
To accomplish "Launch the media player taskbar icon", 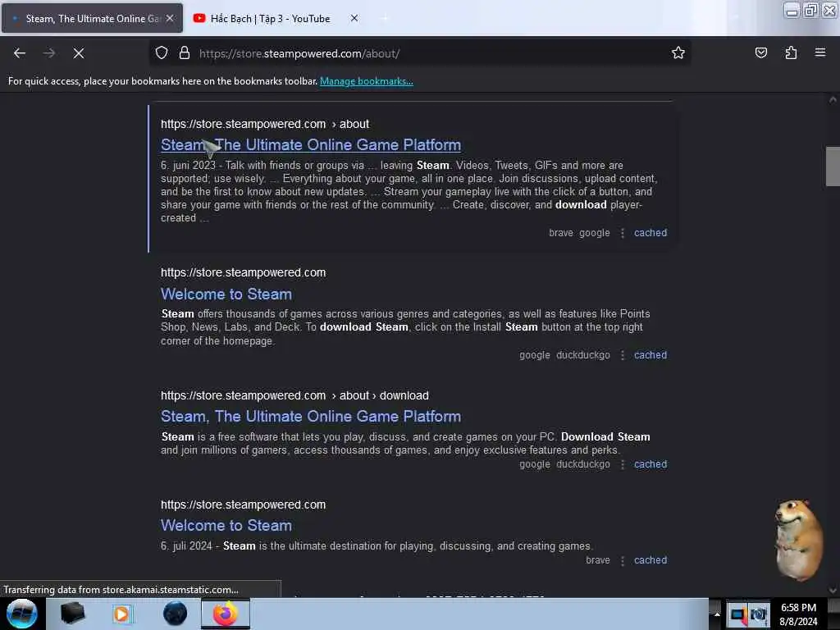I will [x=121, y=614].
